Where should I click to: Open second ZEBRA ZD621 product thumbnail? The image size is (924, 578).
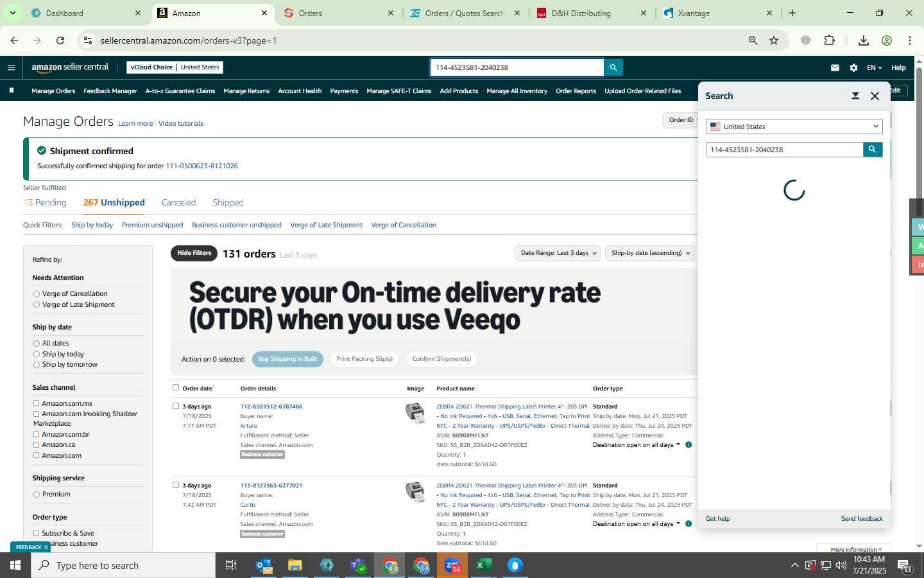[415, 492]
